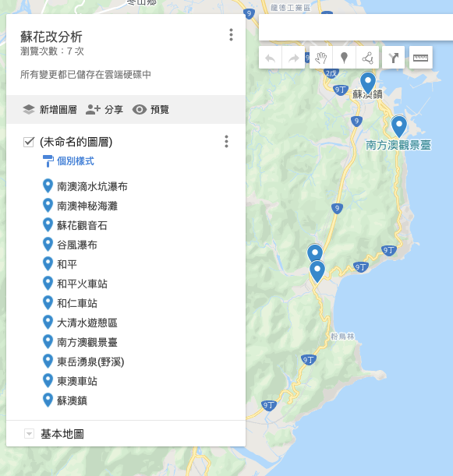Click the pin icon beside 南澳神秘海灘
The height and width of the screenshot is (476, 453).
coord(48,206)
